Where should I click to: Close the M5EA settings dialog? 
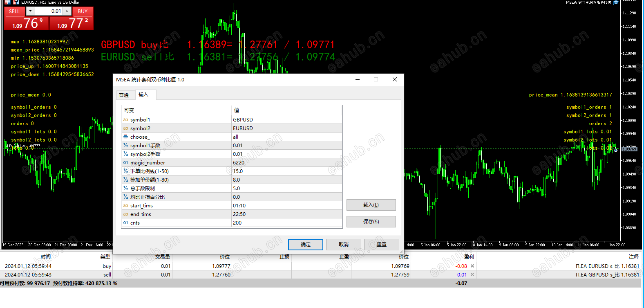(x=395, y=79)
